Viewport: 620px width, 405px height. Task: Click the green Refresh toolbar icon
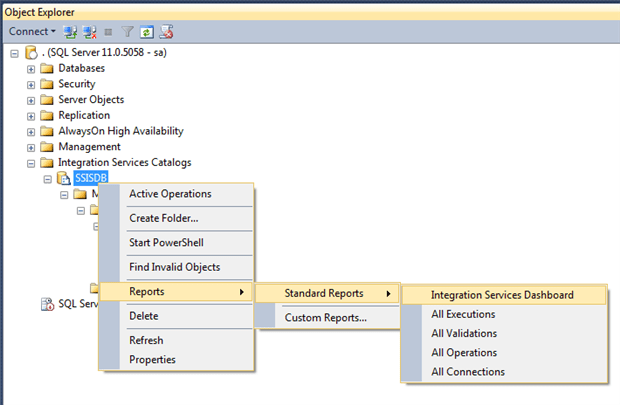(147, 32)
